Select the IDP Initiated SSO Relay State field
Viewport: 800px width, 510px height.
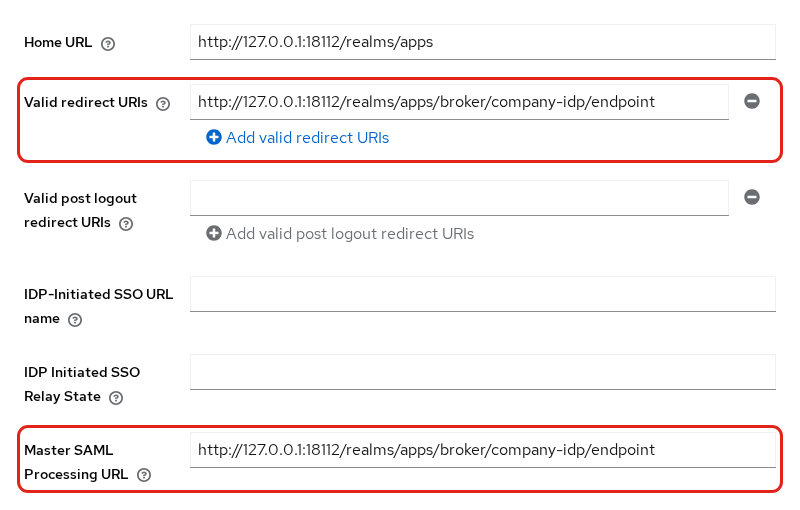[x=483, y=372]
